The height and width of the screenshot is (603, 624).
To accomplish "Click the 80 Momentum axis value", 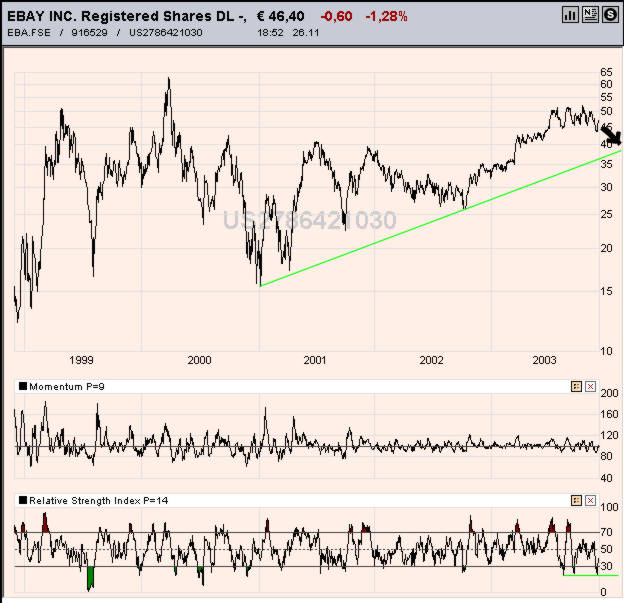I will tap(606, 456).
